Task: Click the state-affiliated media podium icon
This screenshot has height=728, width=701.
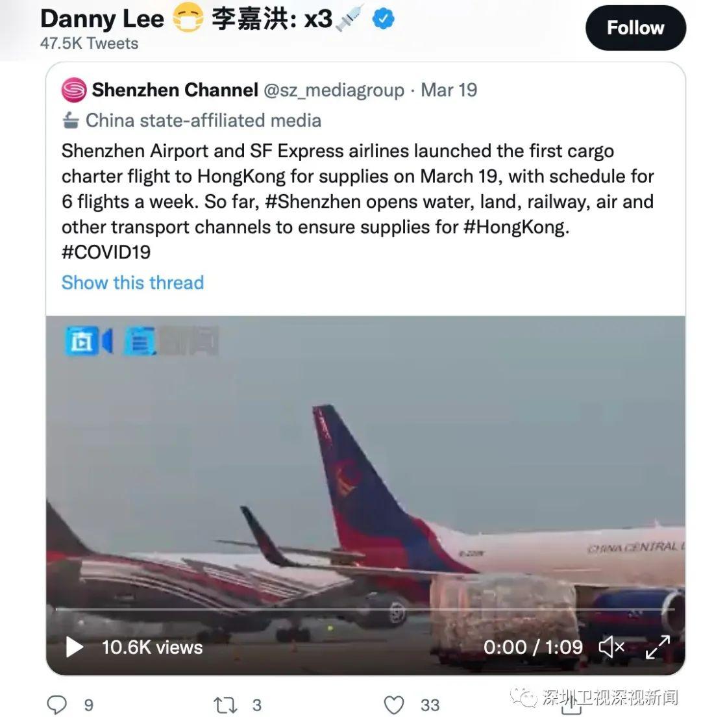Action: pyautogui.click(x=70, y=121)
